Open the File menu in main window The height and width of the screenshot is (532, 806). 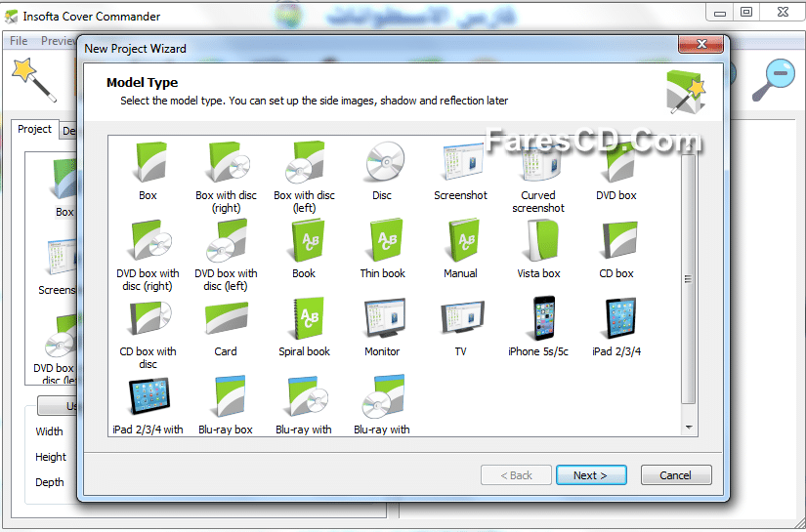click(19, 41)
